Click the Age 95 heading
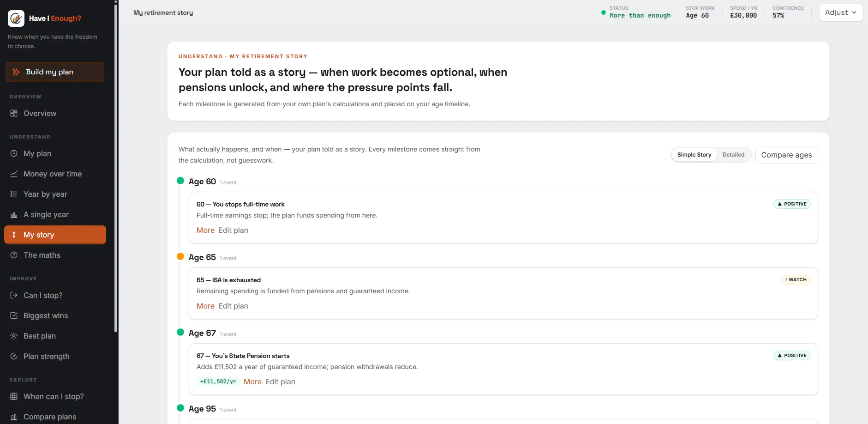The height and width of the screenshot is (424, 868). coord(202,409)
